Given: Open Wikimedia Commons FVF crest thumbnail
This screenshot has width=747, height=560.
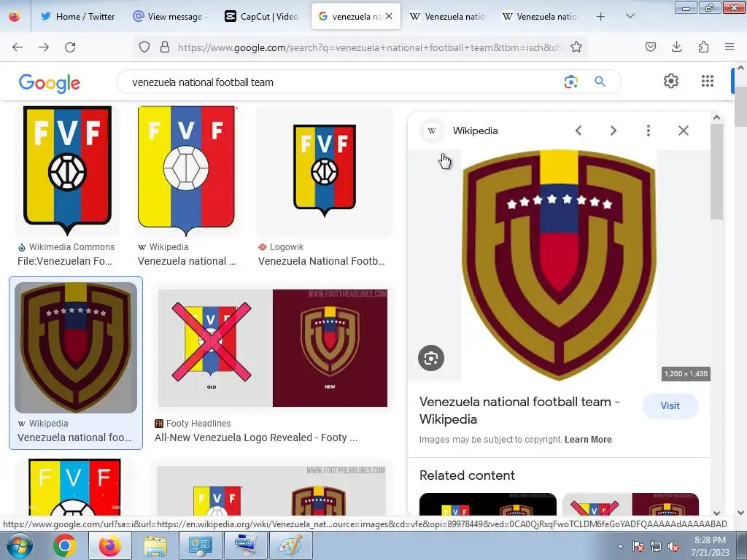Looking at the screenshot, I should pos(67,171).
